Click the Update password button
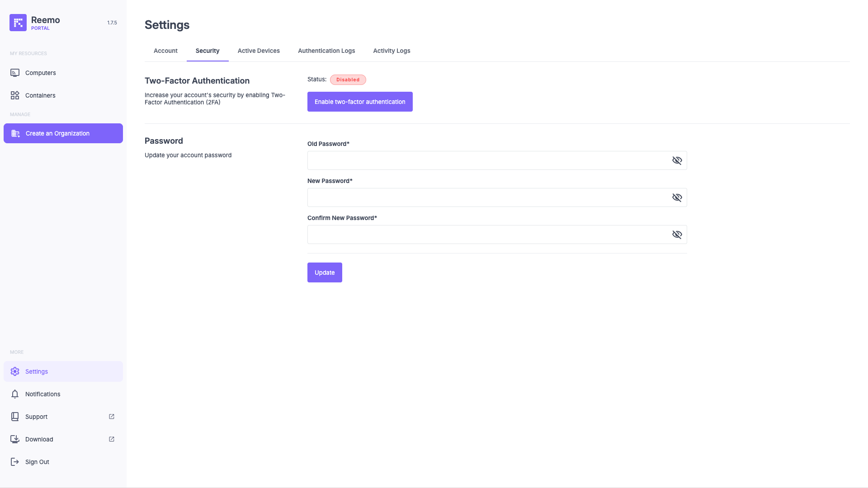The width and height of the screenshot is (868, 488). point(325,272)
